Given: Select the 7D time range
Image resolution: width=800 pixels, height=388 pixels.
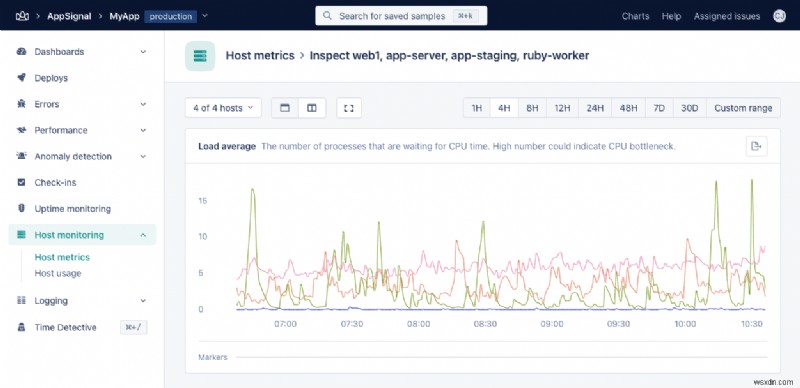Looking at the screenshot, I should click(659, 108).
